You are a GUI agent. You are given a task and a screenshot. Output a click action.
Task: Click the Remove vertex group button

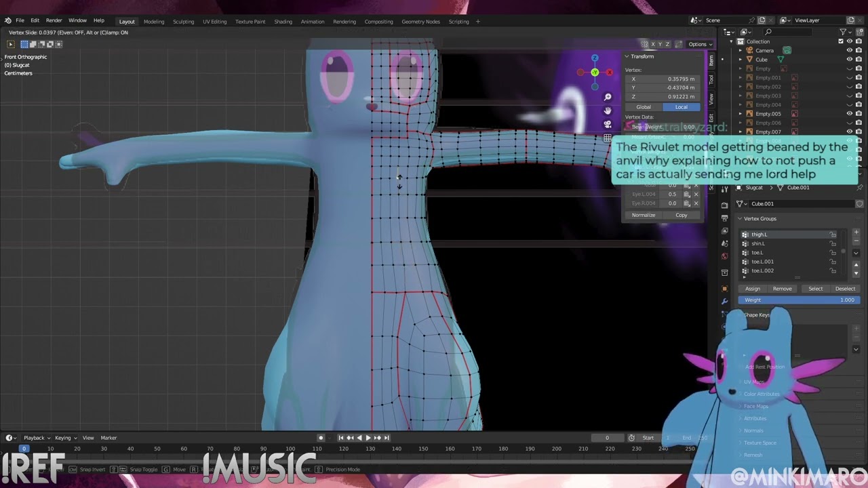782,289
